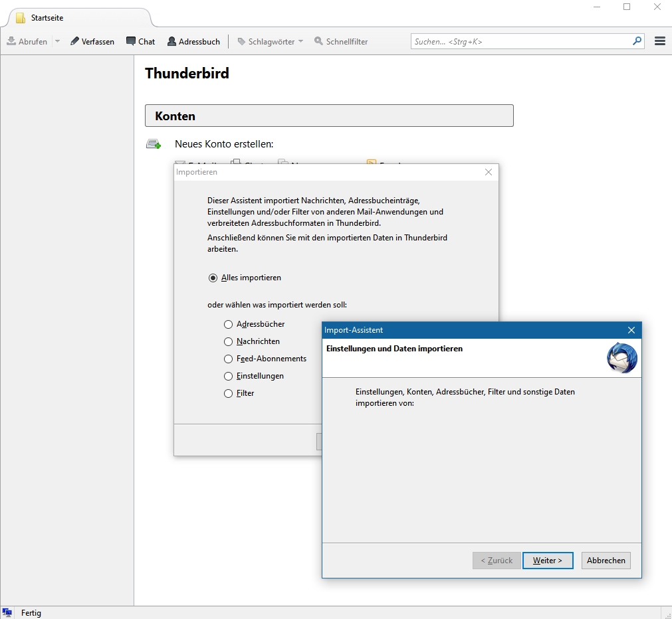Open the Chat toolbar button
This screenshot has height=619, width=672.
tap(140, 41)
